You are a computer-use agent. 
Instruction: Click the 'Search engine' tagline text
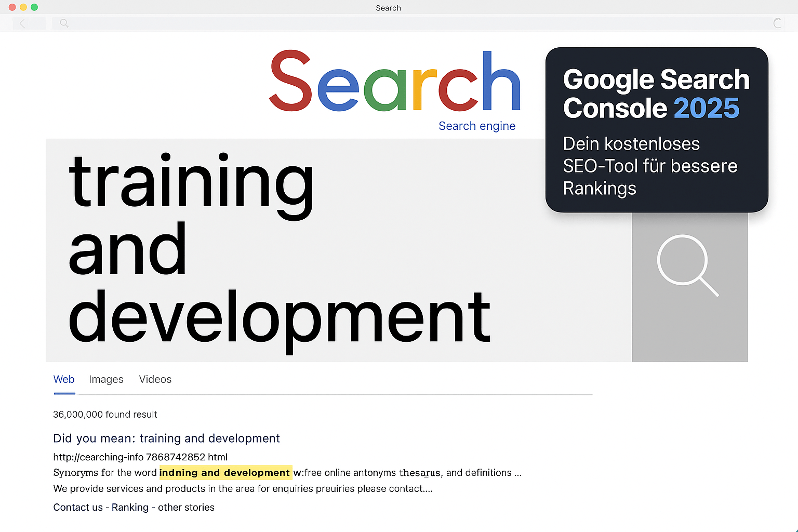pyautogui.click(x=477, y=126)
